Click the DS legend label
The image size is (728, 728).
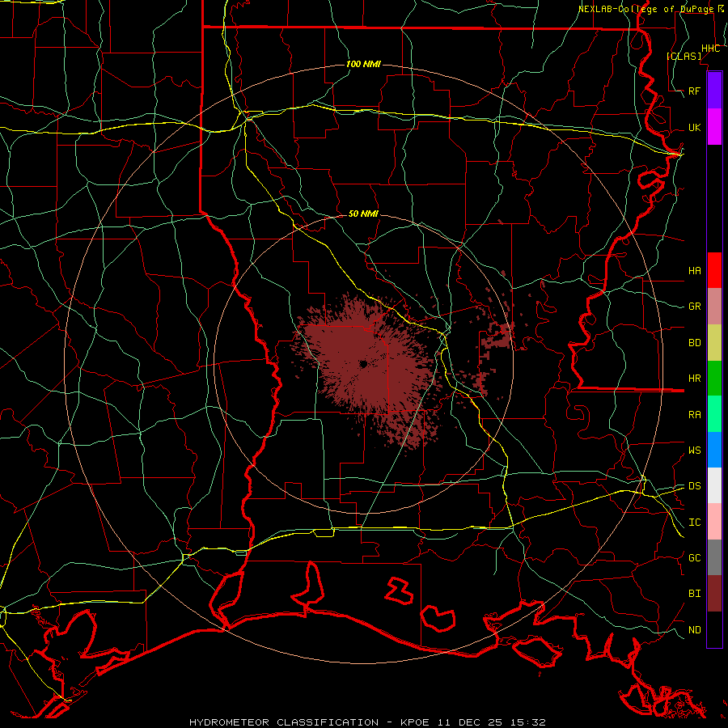[694, 486]
